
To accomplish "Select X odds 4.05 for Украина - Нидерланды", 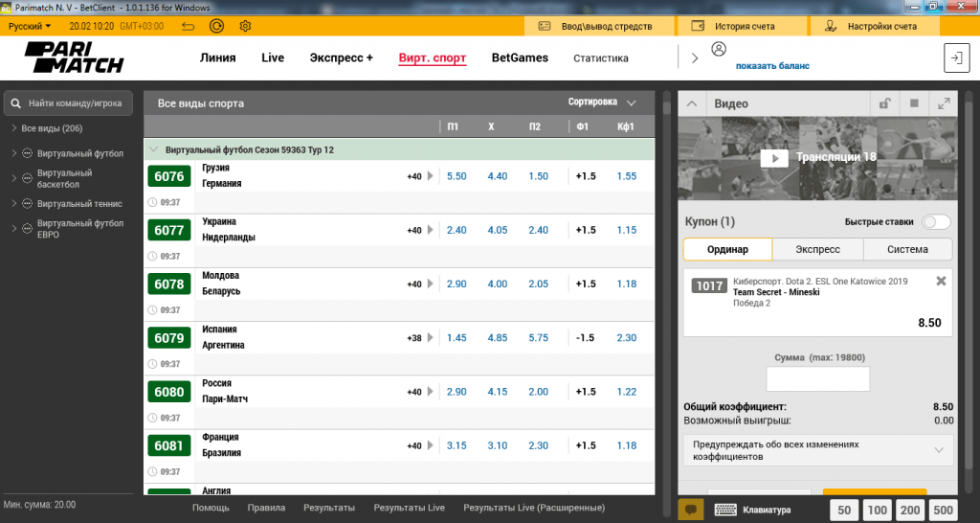I will pos(498,230).
